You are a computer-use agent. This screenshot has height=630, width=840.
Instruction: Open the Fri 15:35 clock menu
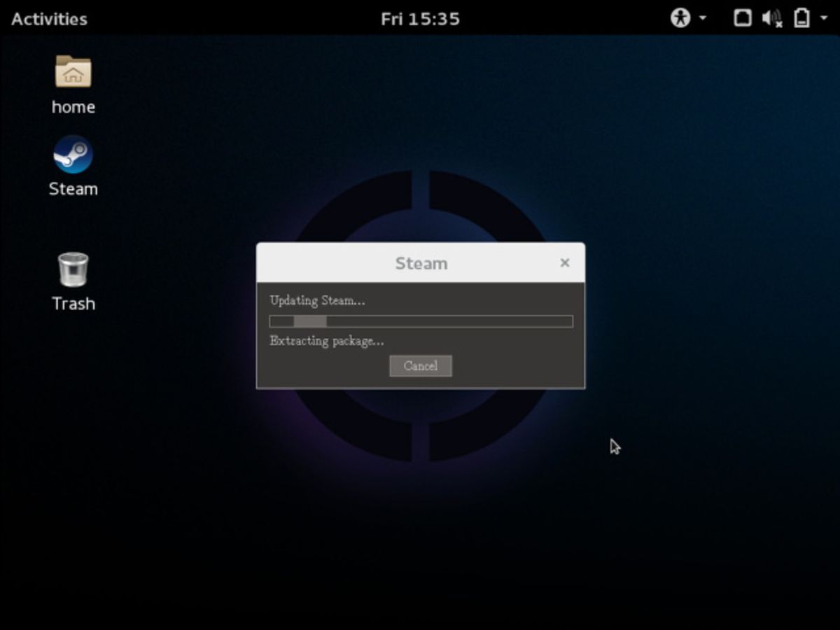point(420,19)
